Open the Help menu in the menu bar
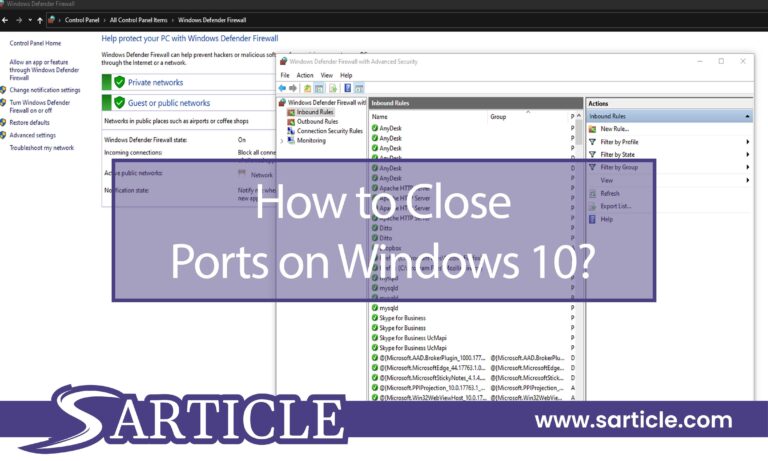 (x=346, y=75)
